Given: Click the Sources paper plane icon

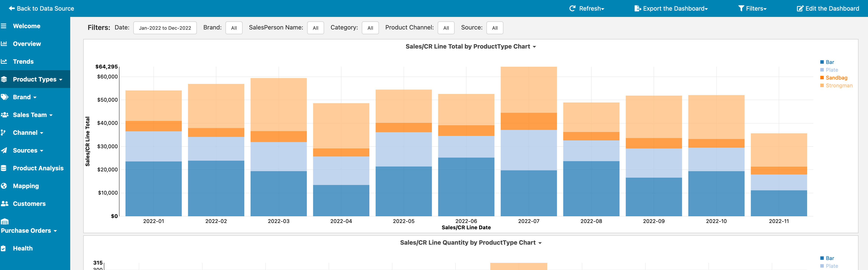Looking at the screenshot, I should click(x=4, y=150).
